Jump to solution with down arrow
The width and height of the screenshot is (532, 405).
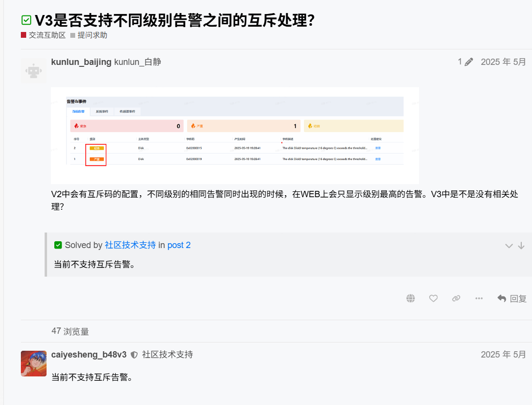[521, 246]
